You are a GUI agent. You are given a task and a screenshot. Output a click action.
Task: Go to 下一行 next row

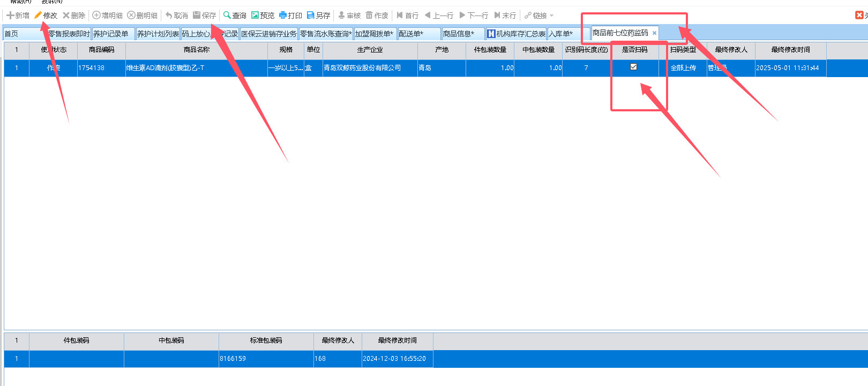[x=474, y=16]
